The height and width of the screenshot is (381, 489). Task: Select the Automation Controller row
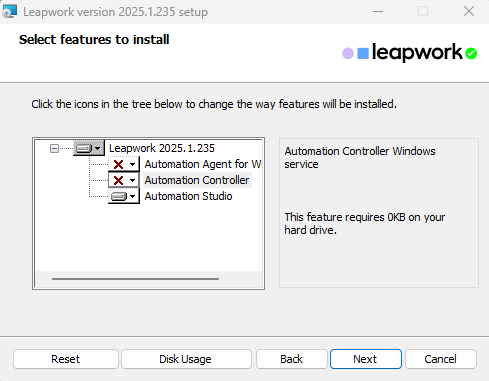(x=197, y=180)
